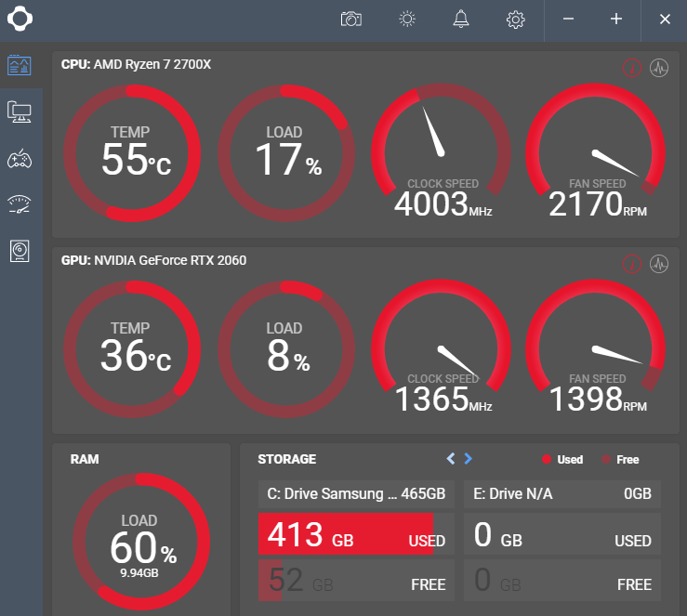Screen dimensions: 687x616
Task: Click the STORAGE panel heading
Action: (x=287, y=459)
